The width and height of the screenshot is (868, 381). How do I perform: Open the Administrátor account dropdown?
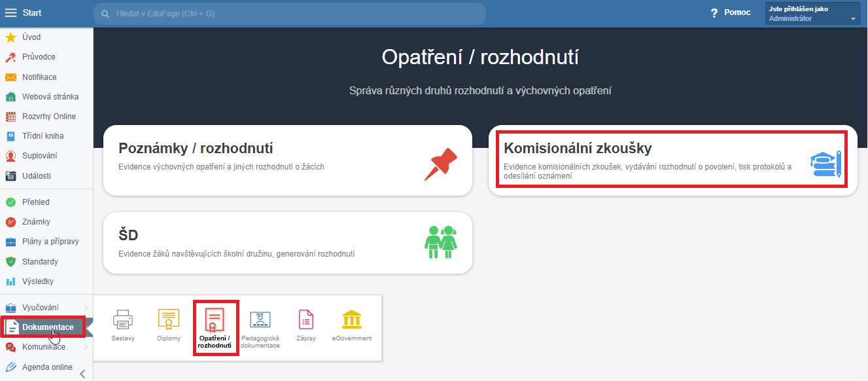tap(813, 14)
